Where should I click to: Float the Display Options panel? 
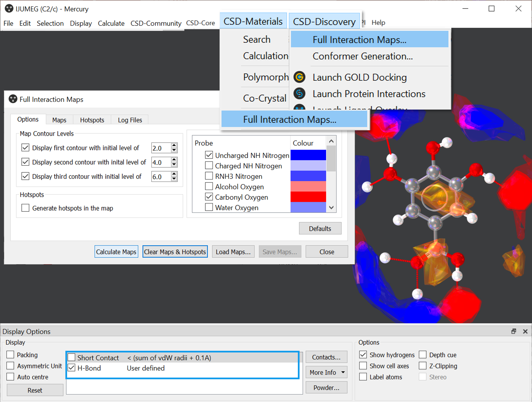[x=514, y=331]
